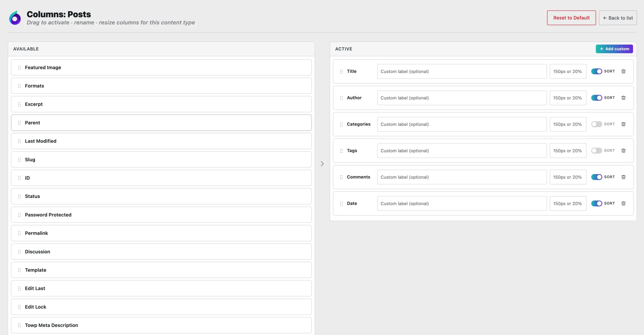
Task: Click the Tags row drag handle
Action: coord(341,151)
